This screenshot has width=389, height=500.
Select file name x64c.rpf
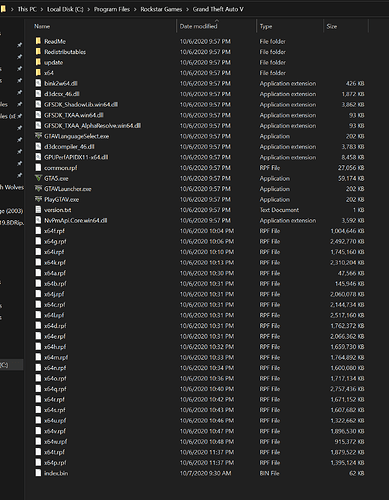[x=55, y=304]
